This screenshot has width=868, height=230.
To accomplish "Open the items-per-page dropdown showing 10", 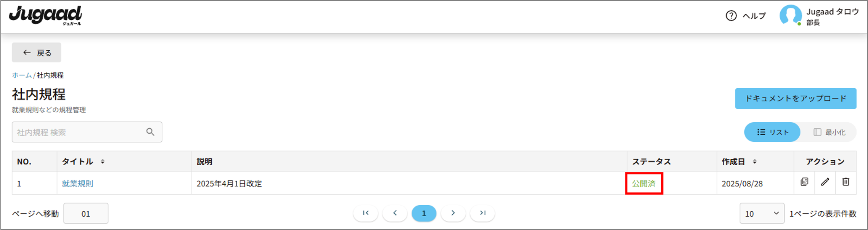I will click(x=762, y=213).
